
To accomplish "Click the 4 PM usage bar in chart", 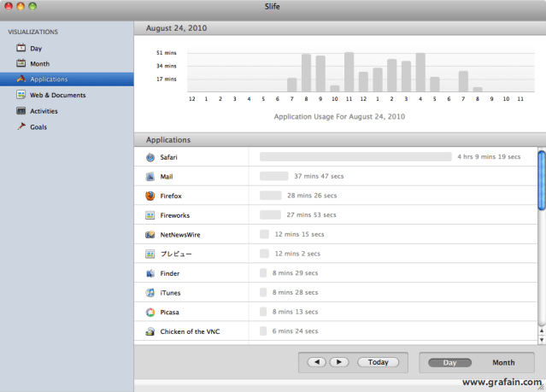I will [420, 73].
